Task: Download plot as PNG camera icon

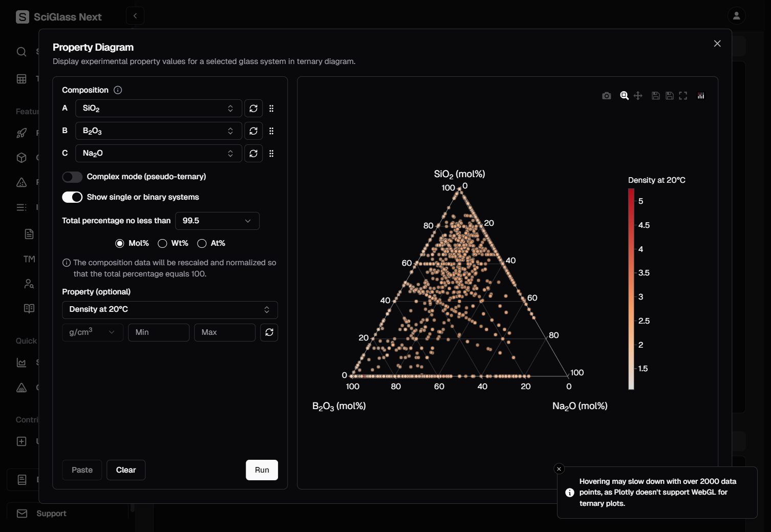Action: [607, 96]
